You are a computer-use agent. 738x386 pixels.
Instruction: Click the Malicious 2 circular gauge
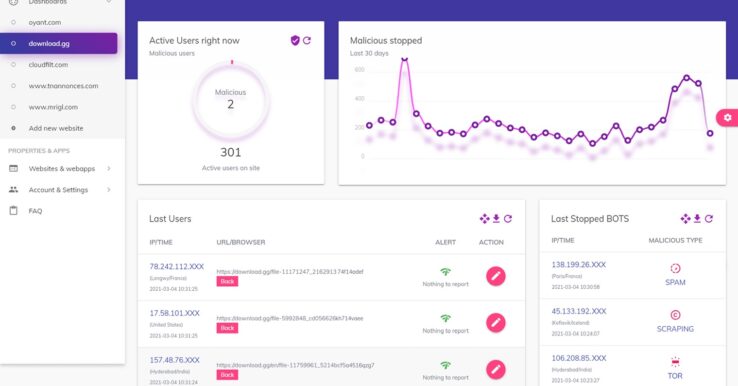pos(231,100)
